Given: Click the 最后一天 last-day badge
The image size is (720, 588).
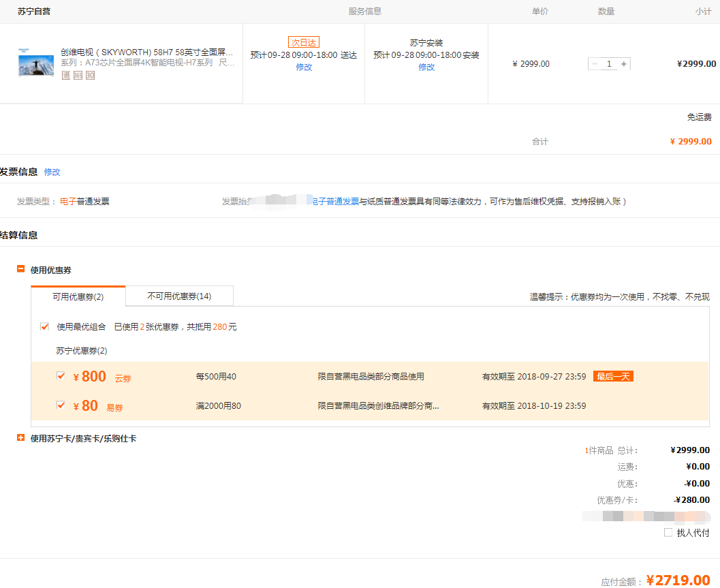Looking at the screenshot, I should click(x=613, y=377).
